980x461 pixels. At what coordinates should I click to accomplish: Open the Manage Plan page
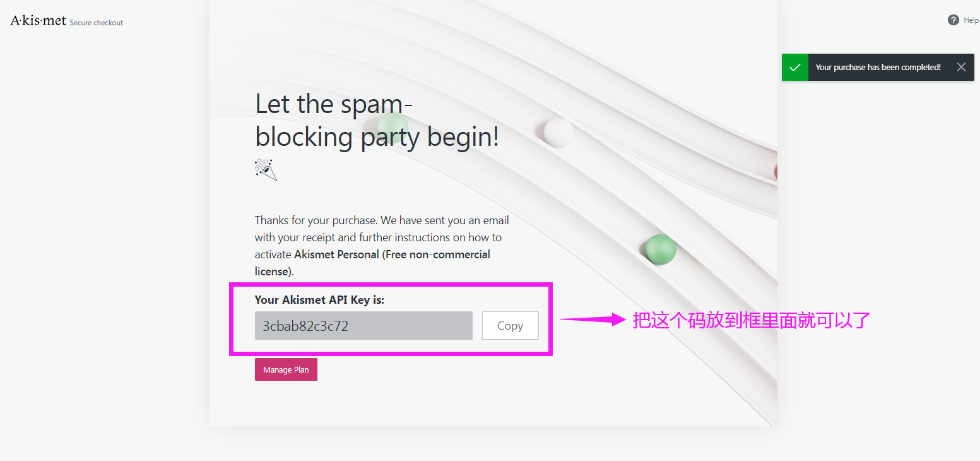(286, 369)
